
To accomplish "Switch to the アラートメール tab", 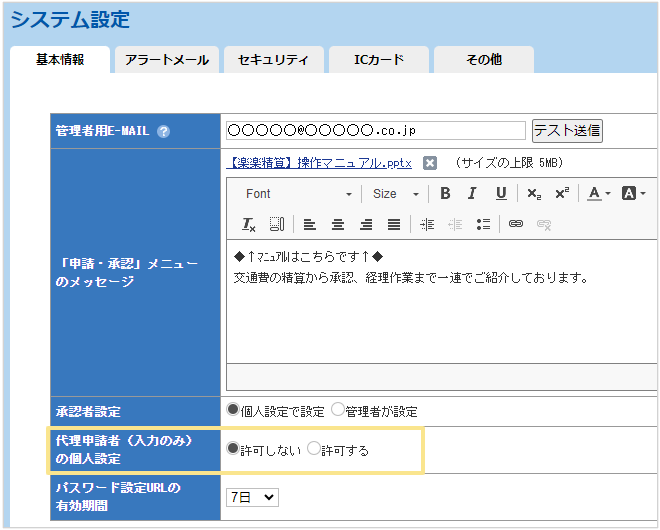I will [x=167, y=60].
